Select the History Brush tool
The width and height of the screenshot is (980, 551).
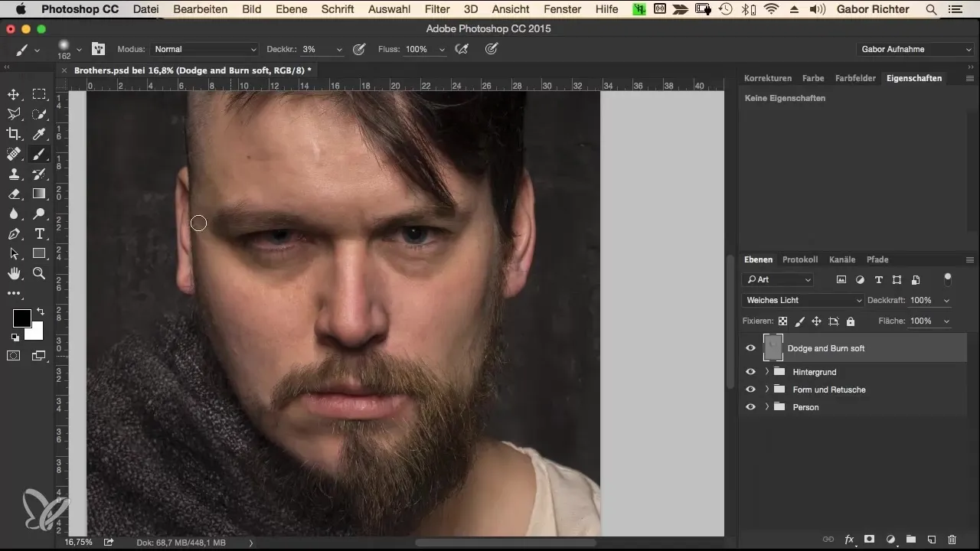(x=39, y=174)
